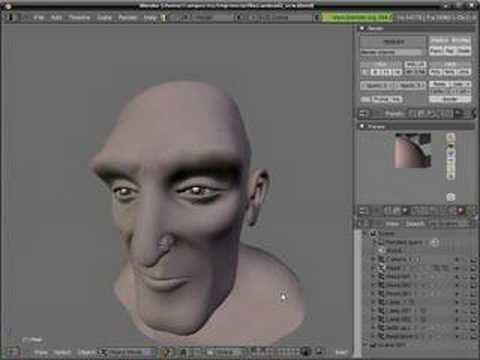Toggle renderability icon for Camera row
Image resolution: width=480 pixels, height=360 pixels.
tap(474, 259)
